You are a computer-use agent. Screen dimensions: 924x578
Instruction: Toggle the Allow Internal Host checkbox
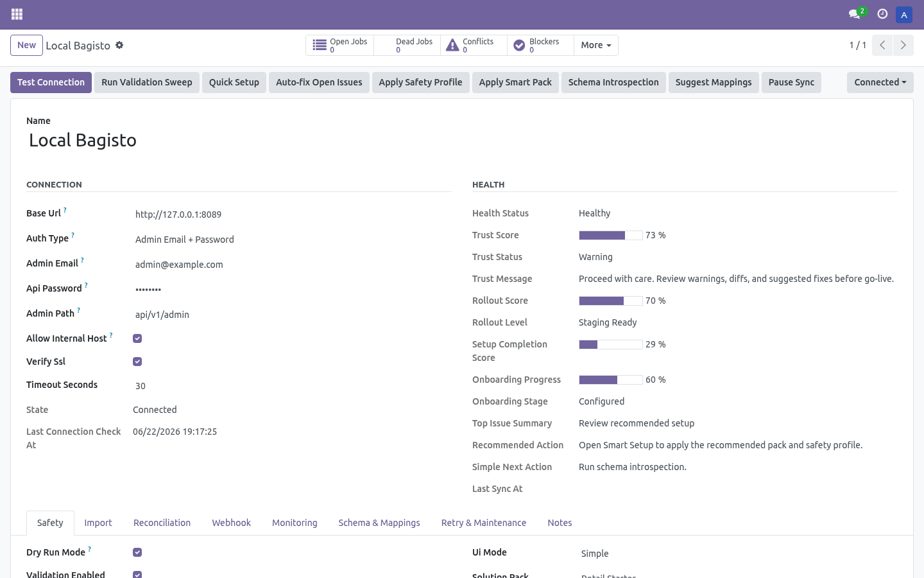coord(137,338)
